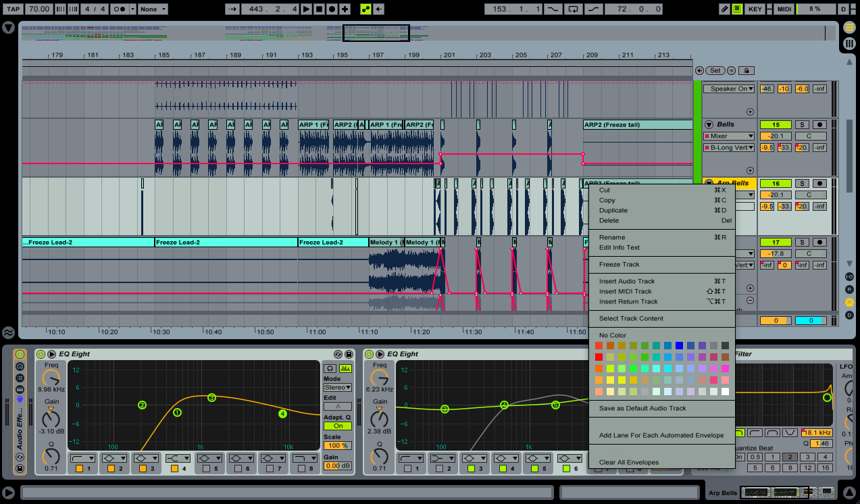
Task: Open first EQ Eight band 4 filter type dropdown
Action: [178, 458]
